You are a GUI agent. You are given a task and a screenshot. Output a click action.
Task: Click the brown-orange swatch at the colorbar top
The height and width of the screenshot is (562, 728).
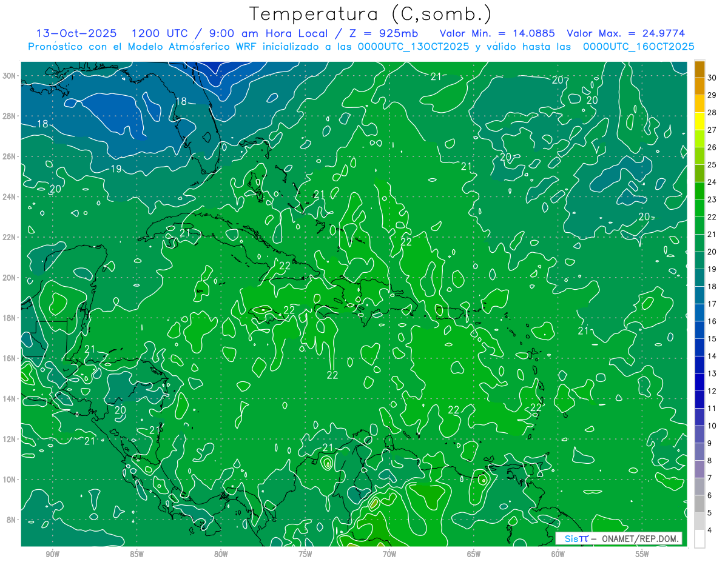tap(699, 69)
